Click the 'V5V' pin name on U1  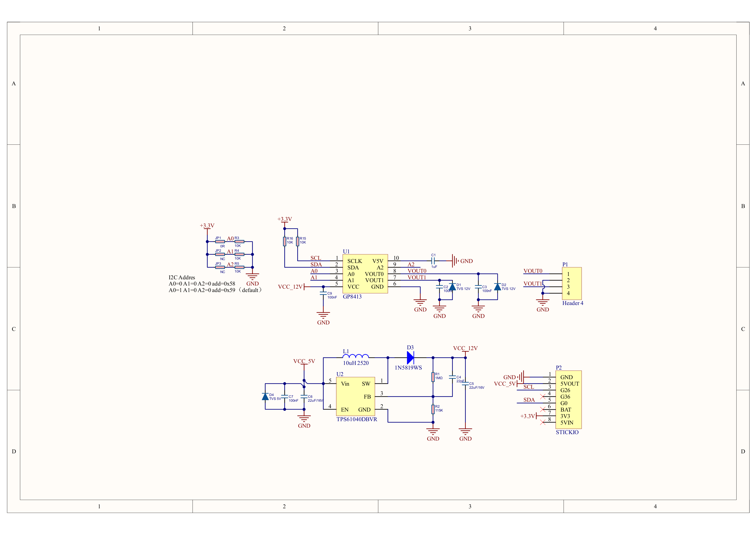(x=378, y=261)
